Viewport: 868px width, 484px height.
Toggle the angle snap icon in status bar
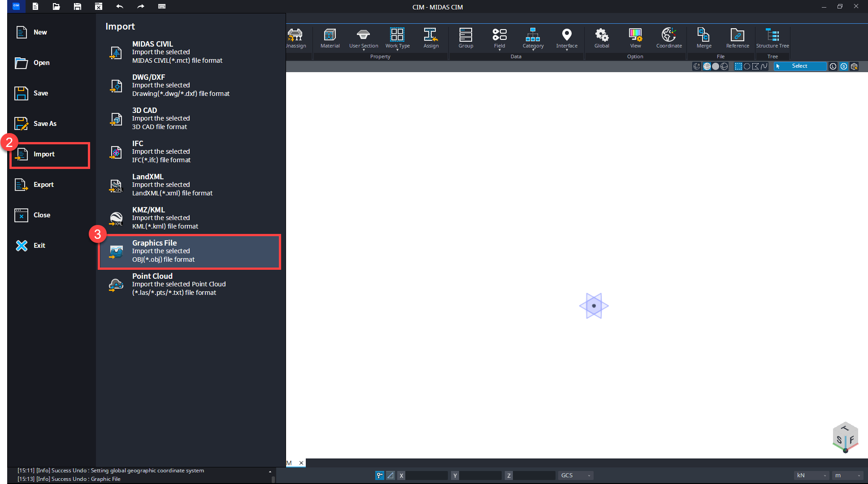pyautogui.click(x=391, y=475)
